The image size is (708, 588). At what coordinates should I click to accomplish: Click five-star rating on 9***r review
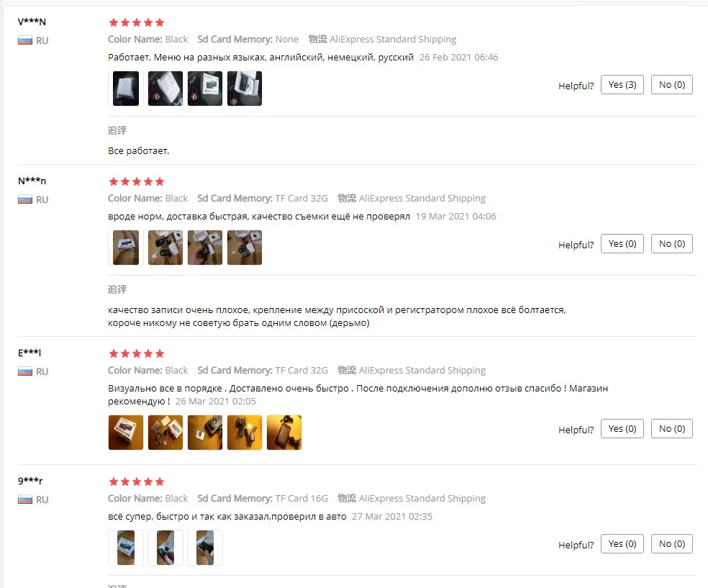pos(137,482)
